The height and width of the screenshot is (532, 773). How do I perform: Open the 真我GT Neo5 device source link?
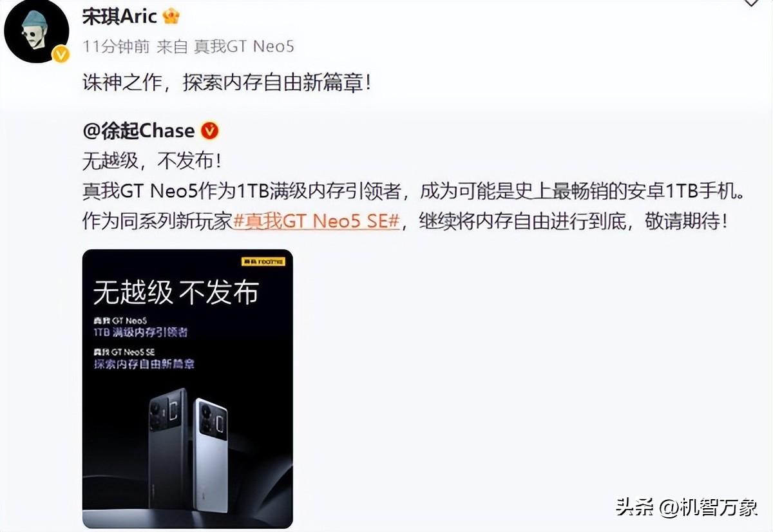(x=245, y=47)
